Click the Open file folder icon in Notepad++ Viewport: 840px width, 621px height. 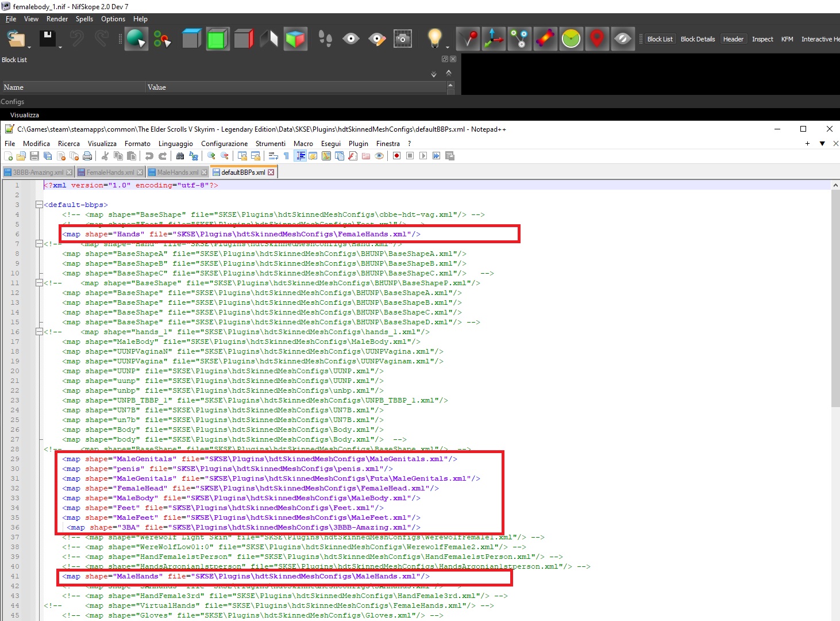pyautogui.click(x=21, y=156)
